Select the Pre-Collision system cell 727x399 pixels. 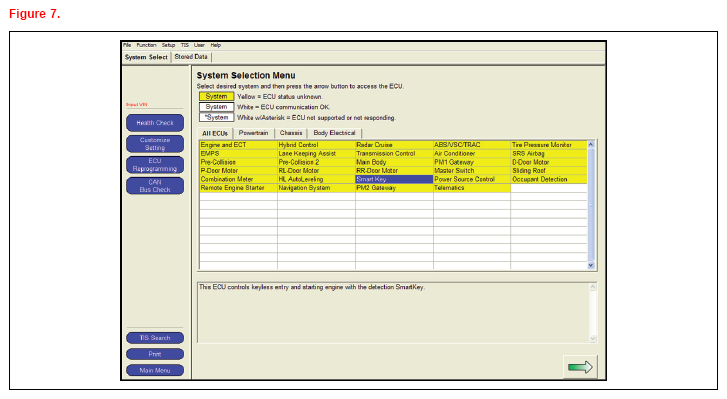[x=238, y=162]
